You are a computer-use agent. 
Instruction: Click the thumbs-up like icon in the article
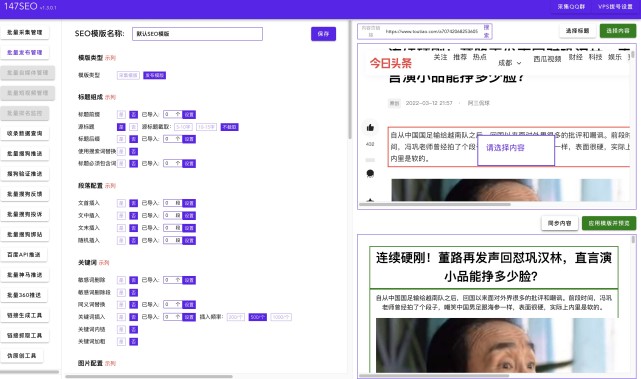[370, 128]
